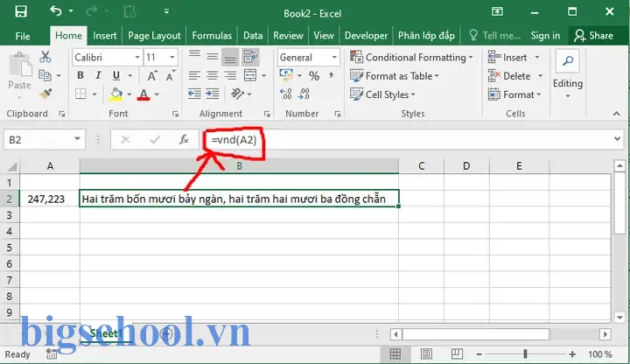Click the Middle Align icon

point(213,57)
